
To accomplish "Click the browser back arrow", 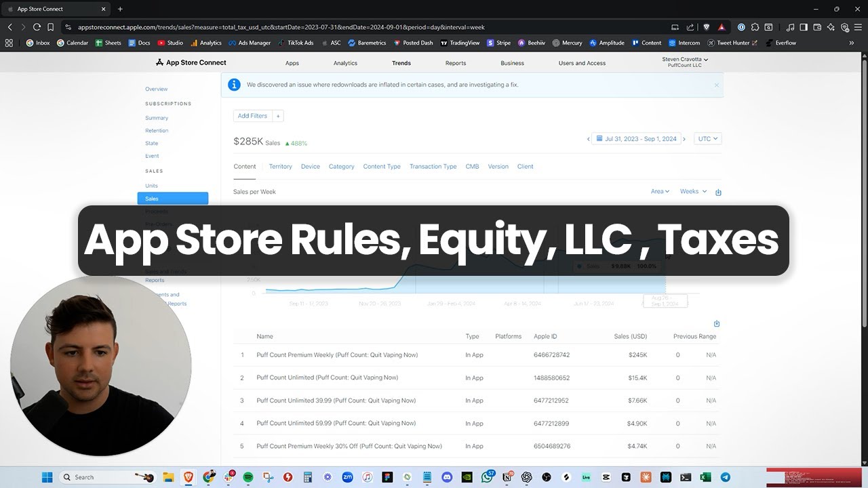I will [9, 27].
